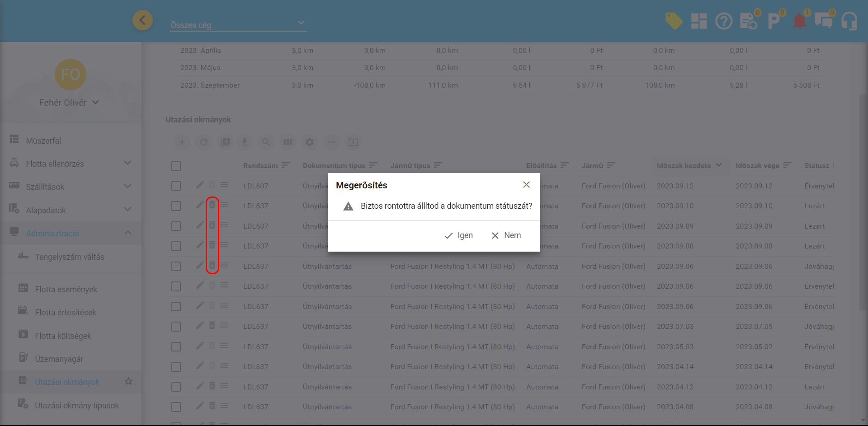Close the Megerősítés dialog with X

pyautogui.click(x=526, y=185)
